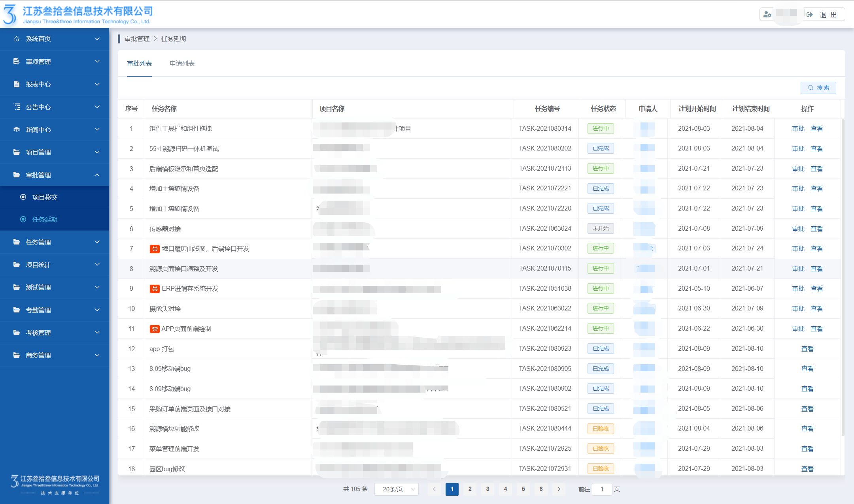Screen dimensions: 854x504
Task: Click 审批 link for TASK-2021080314
Action: (798, 129)
